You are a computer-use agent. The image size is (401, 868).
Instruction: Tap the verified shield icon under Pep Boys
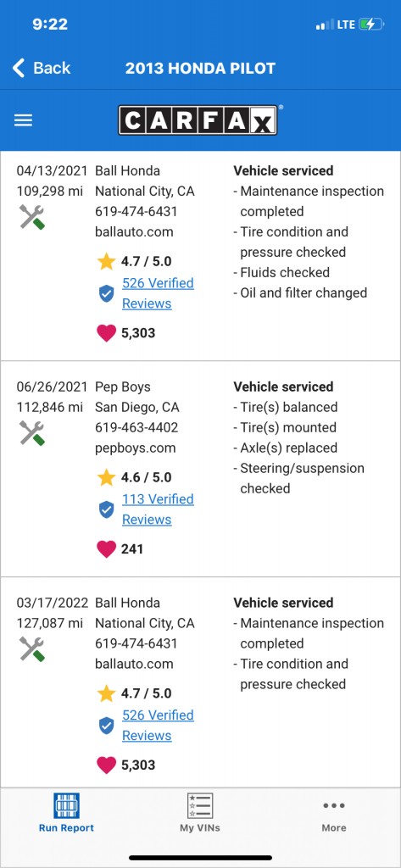point(106,509)
